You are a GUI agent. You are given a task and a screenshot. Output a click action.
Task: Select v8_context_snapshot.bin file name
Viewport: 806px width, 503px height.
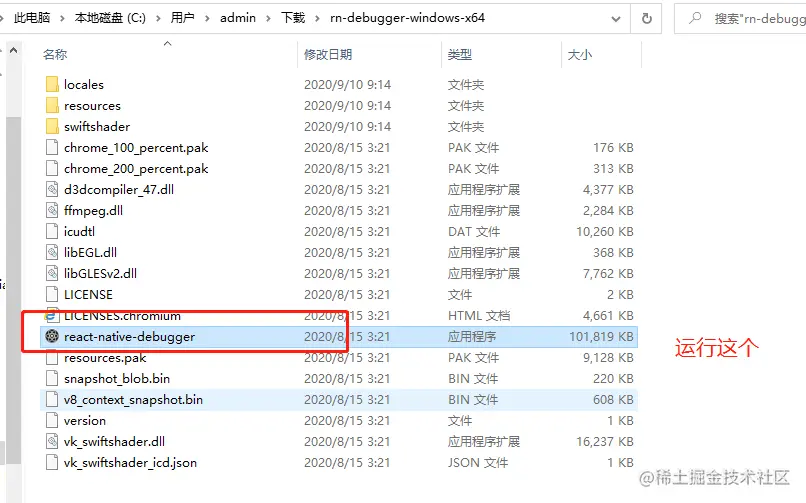(133, 400)
